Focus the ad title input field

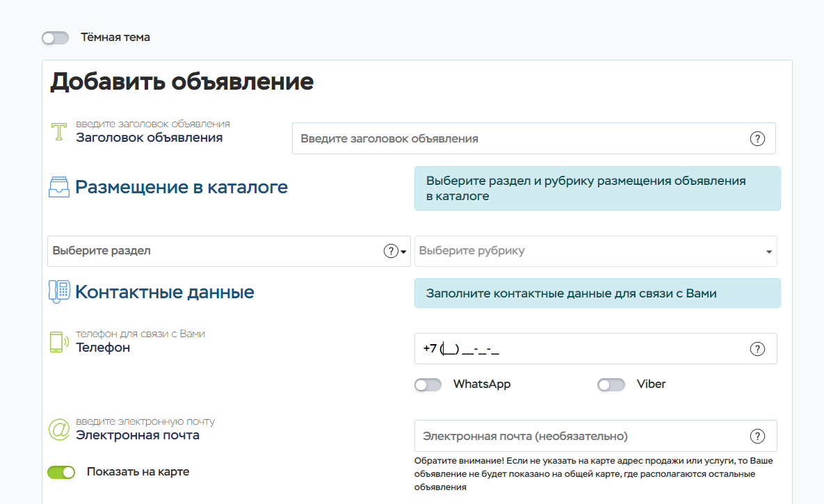[518, 138]
